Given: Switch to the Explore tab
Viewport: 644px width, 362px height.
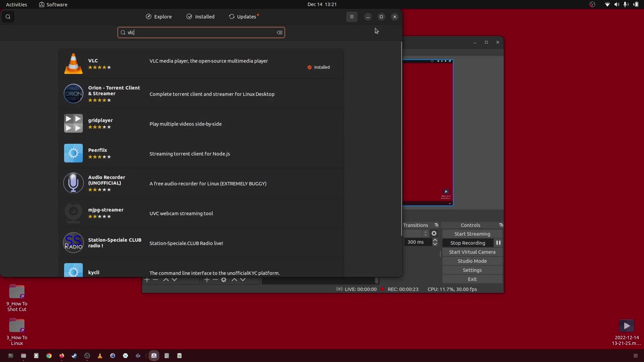Looking at the screenshot, I should pos(158,17).
